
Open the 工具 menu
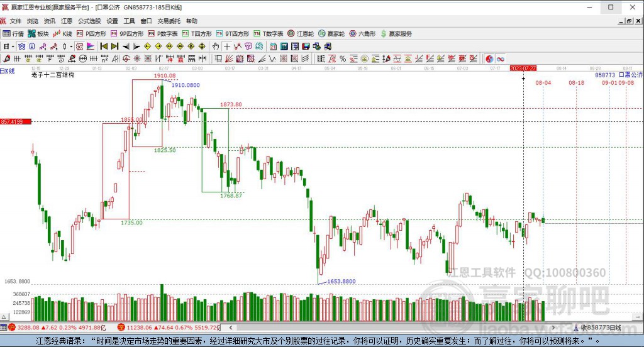click(x=129, y=21)
